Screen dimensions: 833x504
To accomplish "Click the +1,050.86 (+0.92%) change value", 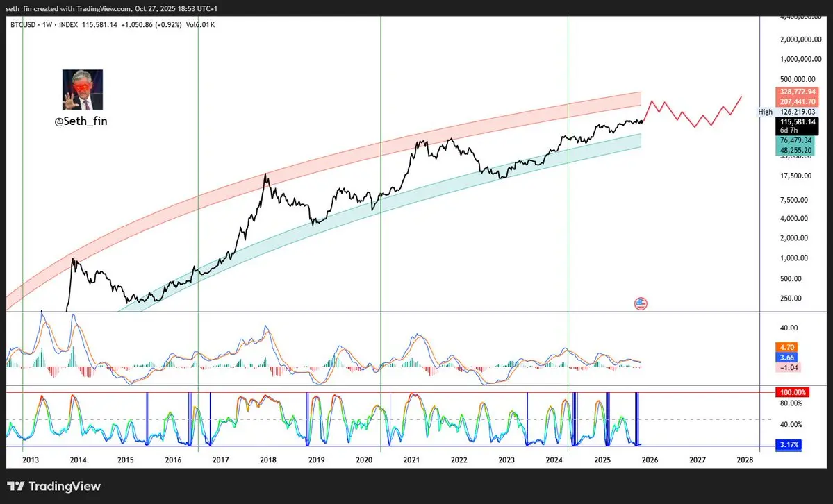I will [151, 24].
